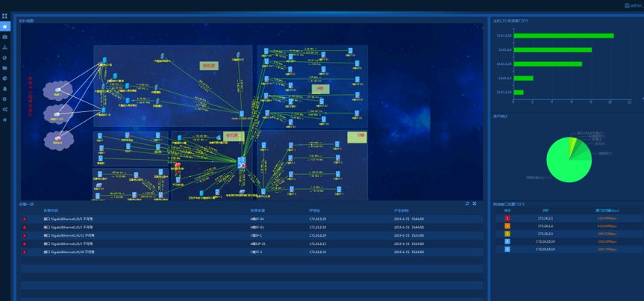644x301 pixels.
Task: Expand the alarm list panel to fullscreen
Action: (x=475, y=204)
